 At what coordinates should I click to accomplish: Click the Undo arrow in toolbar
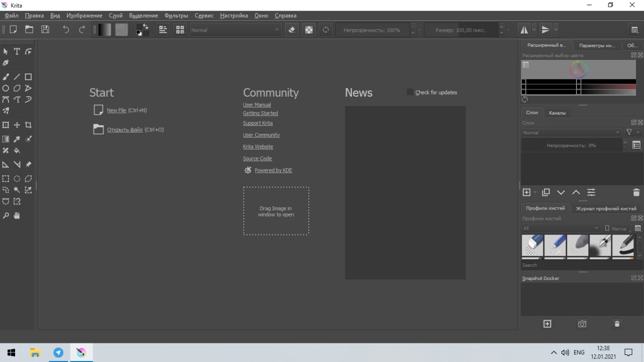tap(66, 30)
